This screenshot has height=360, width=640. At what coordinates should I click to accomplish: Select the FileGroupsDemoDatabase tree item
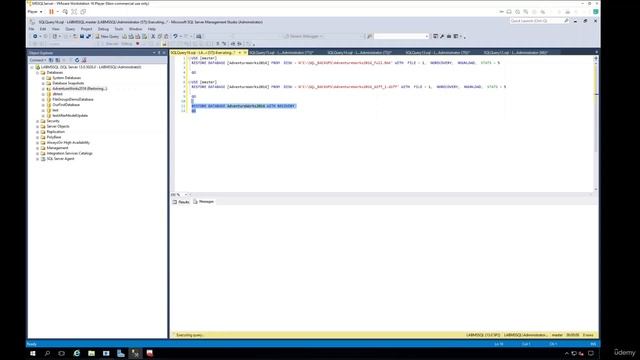pos(73,99)
